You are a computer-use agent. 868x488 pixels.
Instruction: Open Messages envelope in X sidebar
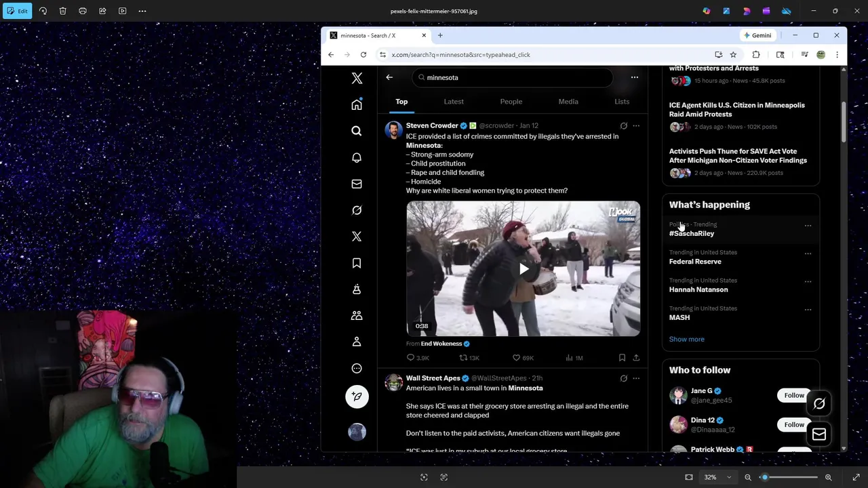pos(357,184)
